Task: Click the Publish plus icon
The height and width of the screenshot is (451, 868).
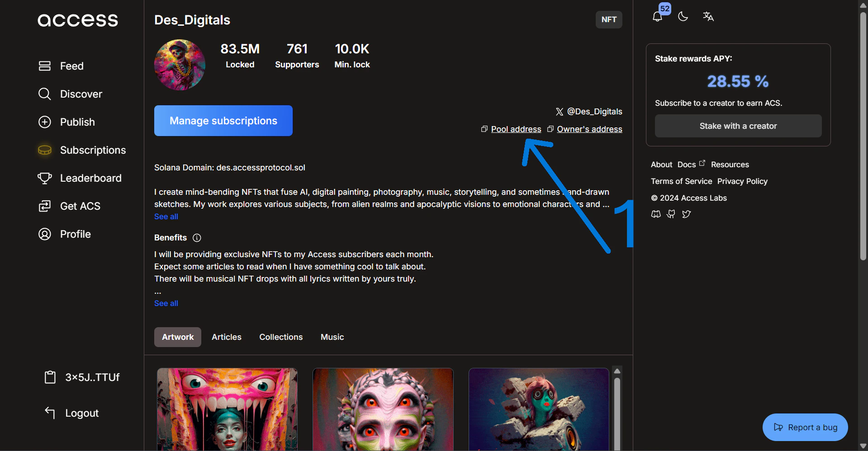Action: click(x=45, y=122)
